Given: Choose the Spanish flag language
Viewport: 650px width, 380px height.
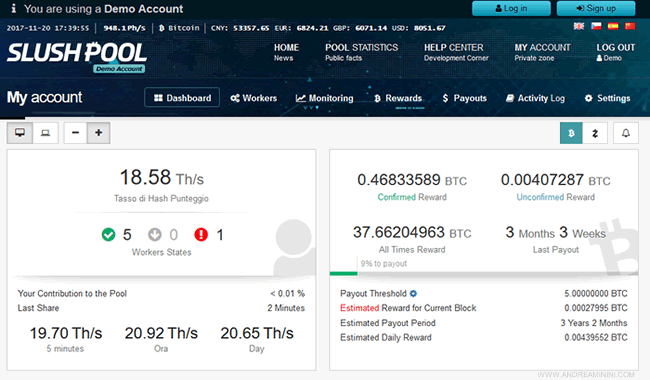Looking at the screenshot, I should (613, 26).
